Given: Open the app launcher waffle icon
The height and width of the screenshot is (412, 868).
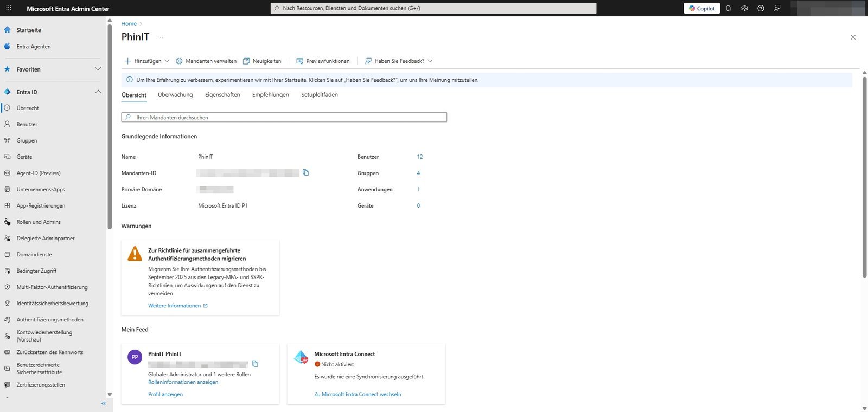Looking at the screenshot, I should [8, 8].
